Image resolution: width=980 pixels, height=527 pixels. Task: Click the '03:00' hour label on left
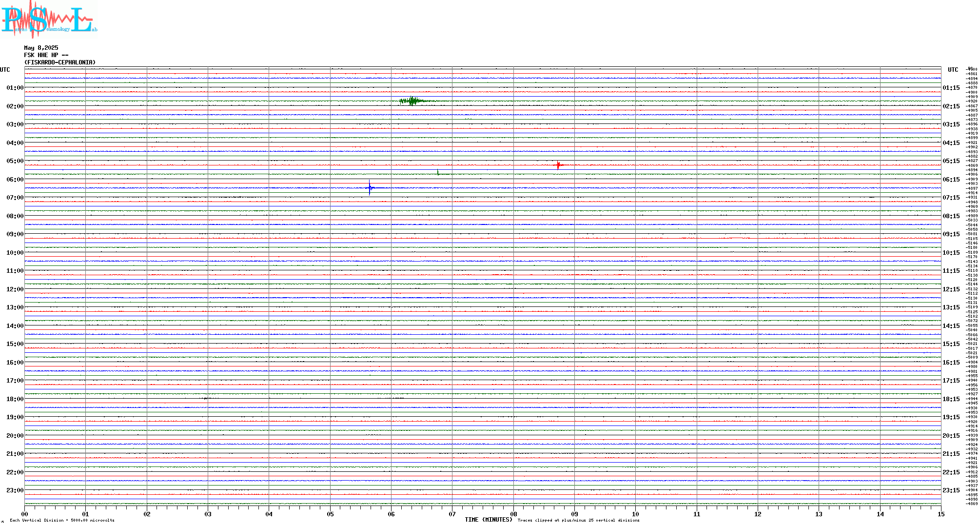15,124
